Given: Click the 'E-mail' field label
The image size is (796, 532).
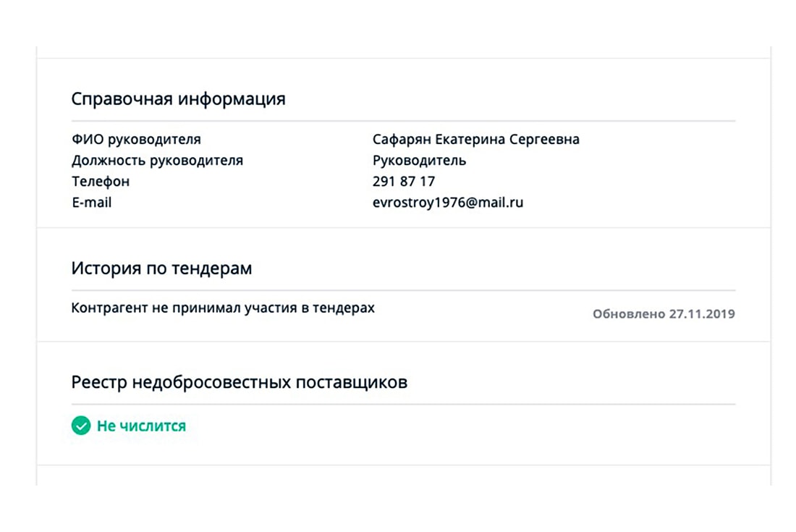Looking at the screenshot, I should coord(91,203).
